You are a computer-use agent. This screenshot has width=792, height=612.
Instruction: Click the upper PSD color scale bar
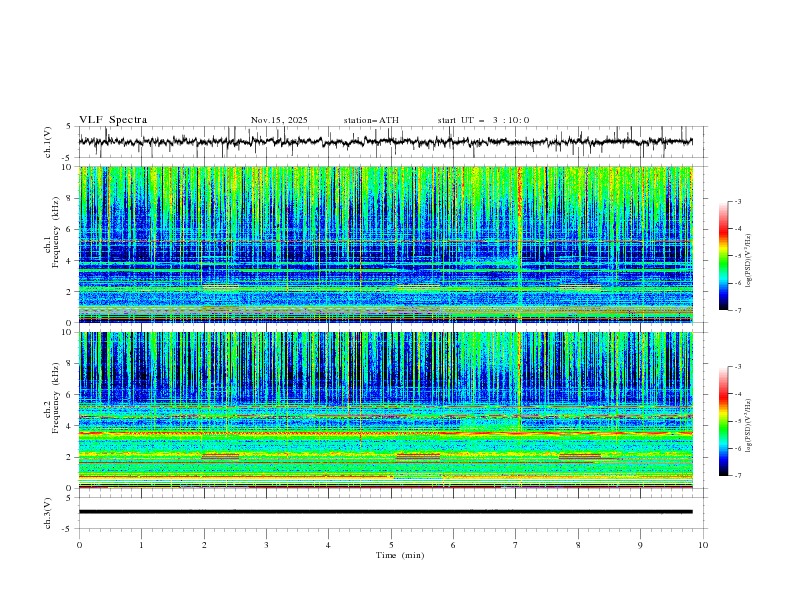pos(724,256)
